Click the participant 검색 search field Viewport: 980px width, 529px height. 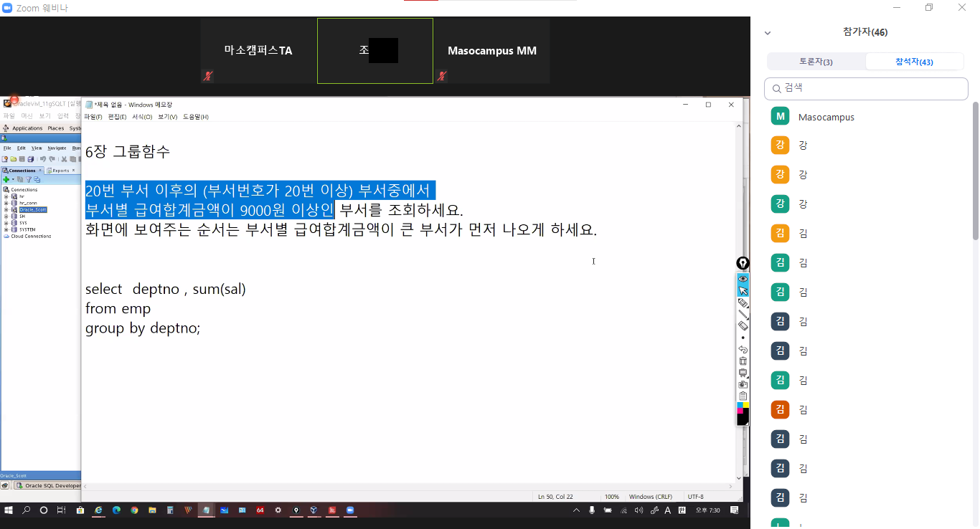pos(866,88)
